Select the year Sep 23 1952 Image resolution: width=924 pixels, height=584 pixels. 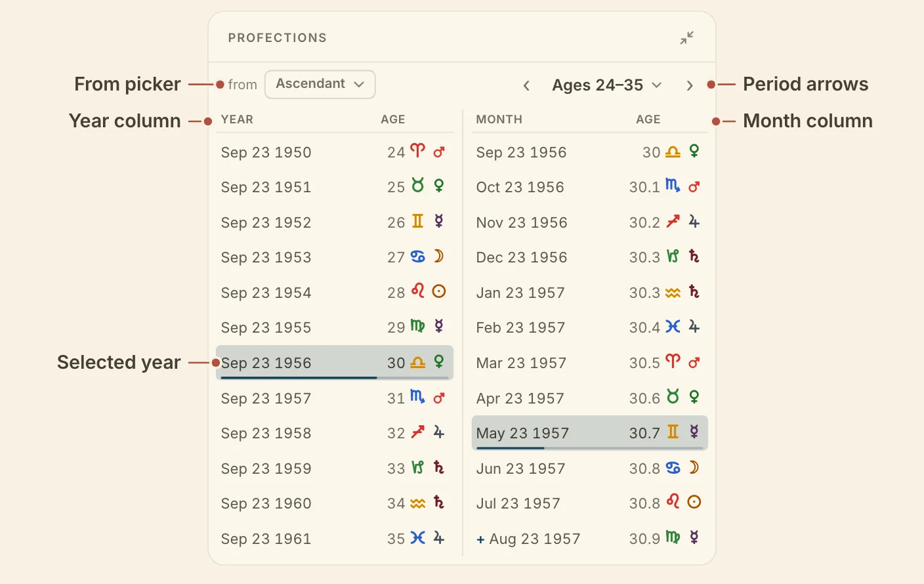click(334, 222)
